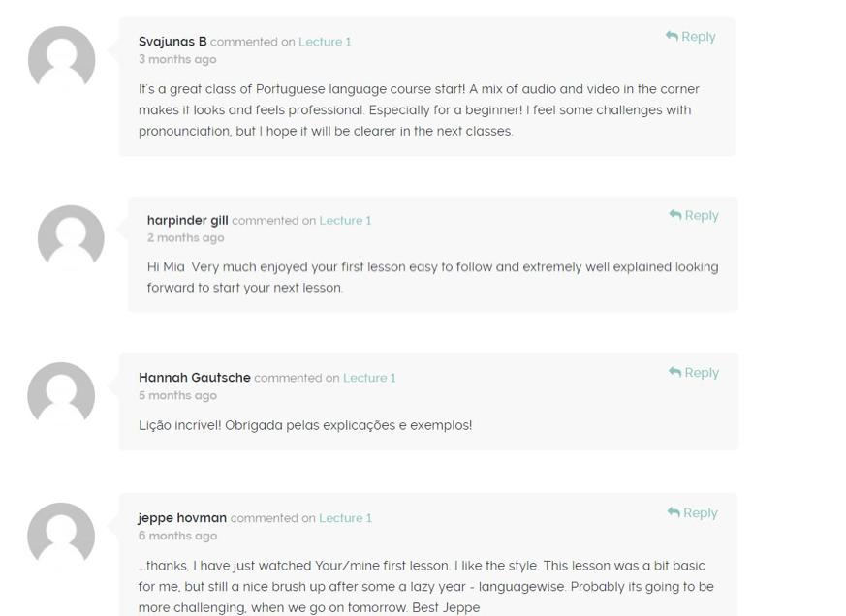Follow Lecture 1 link next to Hannah Gautsche
Screen dimensions: 846x616
tap(369, 378)
